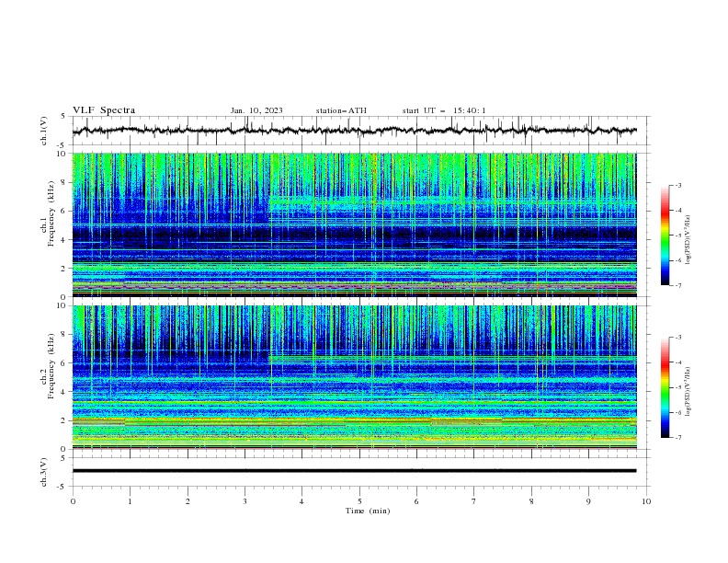728x563 pixels.
Task: Click the "ch.3(V)" waveform axis label
Action: click(x=44, y=472)
